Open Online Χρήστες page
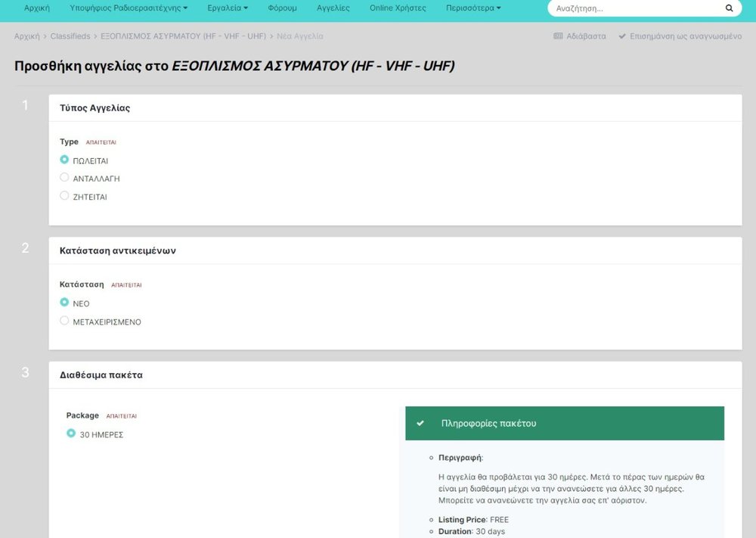Screen dimensions: 756x538 coord(398,8)
